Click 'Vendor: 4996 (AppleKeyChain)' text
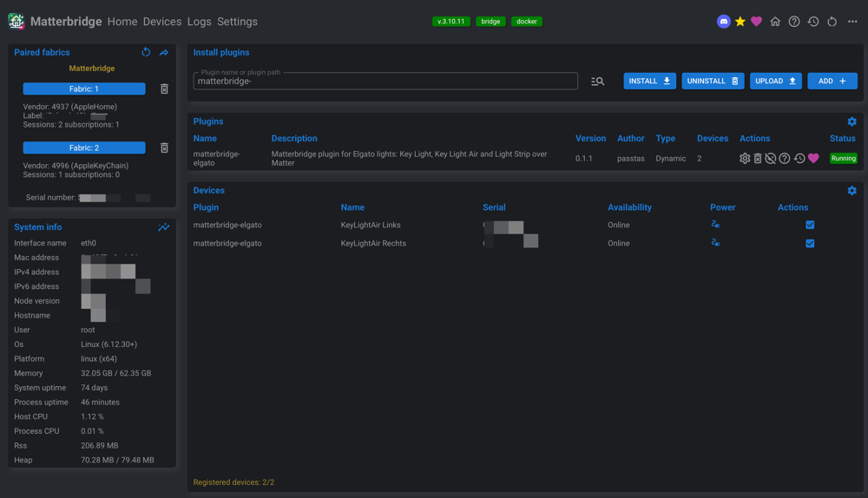 (76, 166)
